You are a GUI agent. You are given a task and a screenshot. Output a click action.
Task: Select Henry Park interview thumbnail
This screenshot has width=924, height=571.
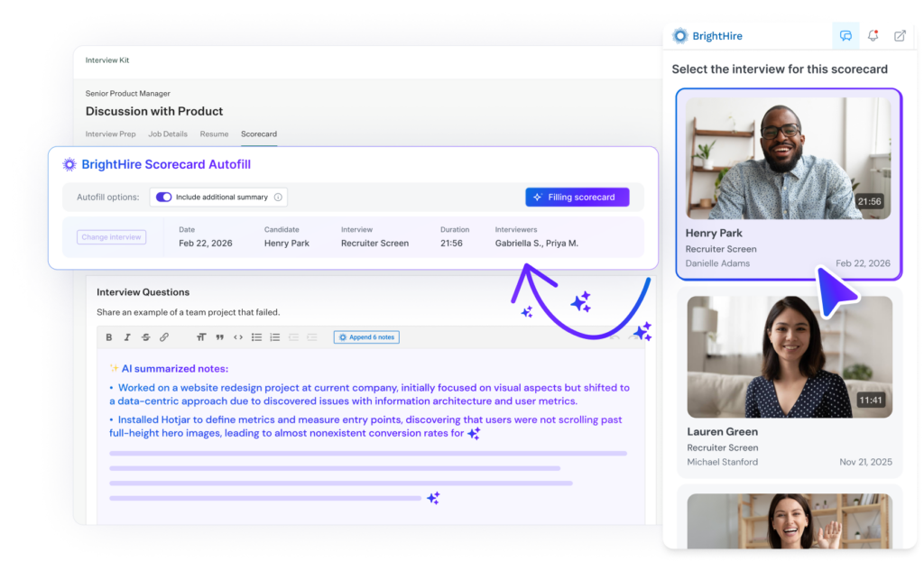tap(789, 159)
